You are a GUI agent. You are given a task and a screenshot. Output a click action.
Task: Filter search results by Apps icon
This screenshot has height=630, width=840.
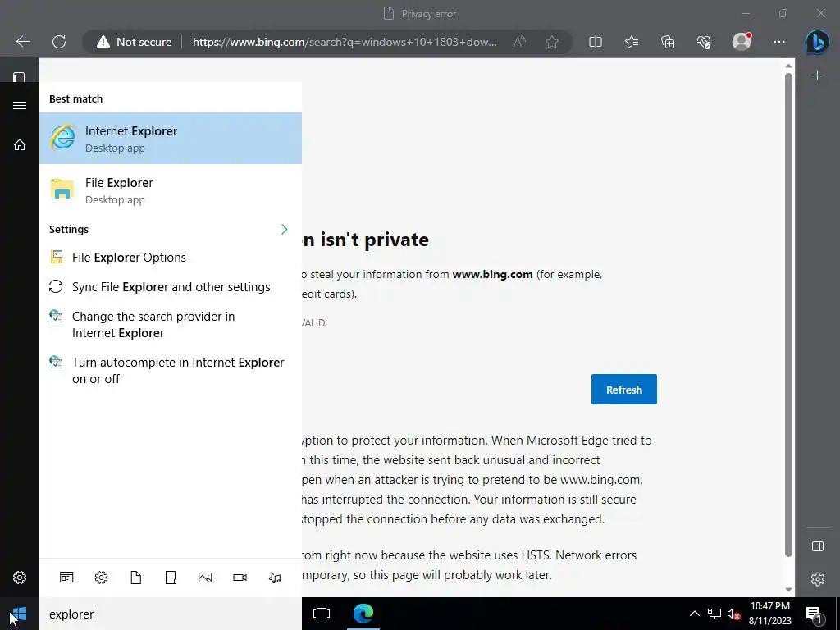point(66,577)
